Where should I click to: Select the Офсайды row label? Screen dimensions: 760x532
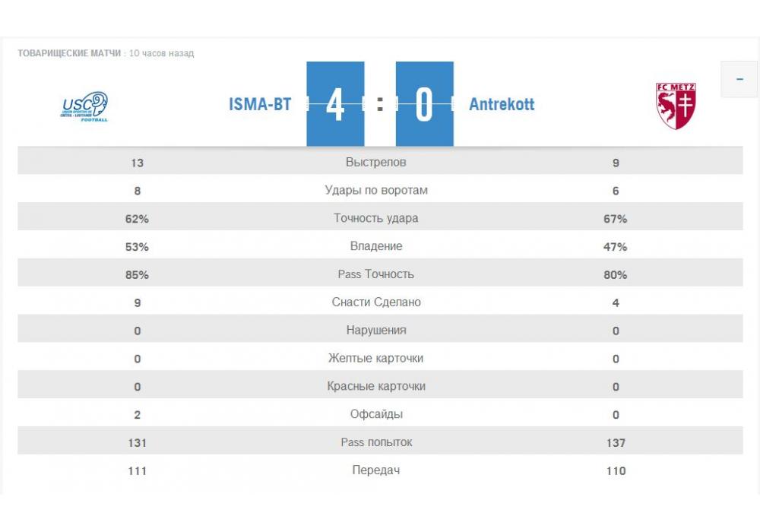(x=376, y=415)
